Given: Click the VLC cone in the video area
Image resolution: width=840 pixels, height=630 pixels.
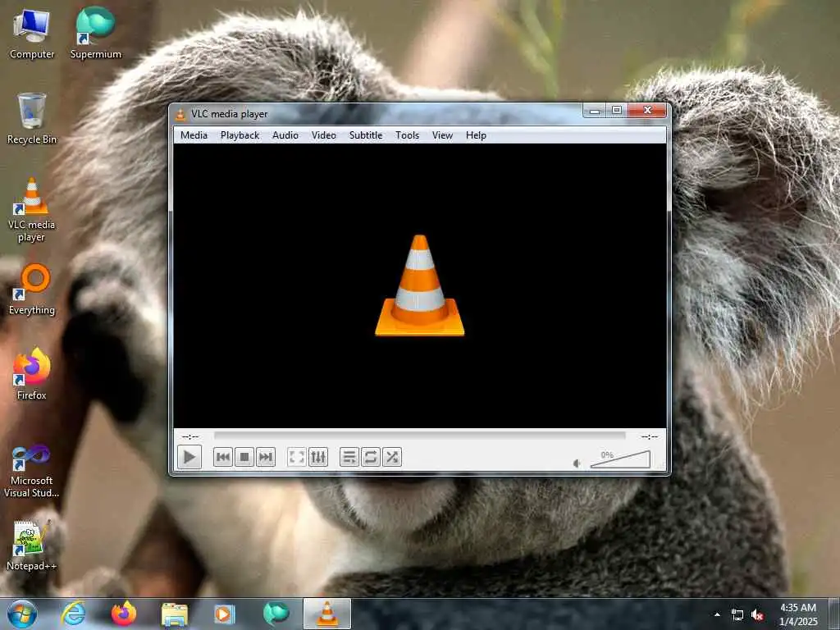Looking at the screenshot, I should pos(419,285).
